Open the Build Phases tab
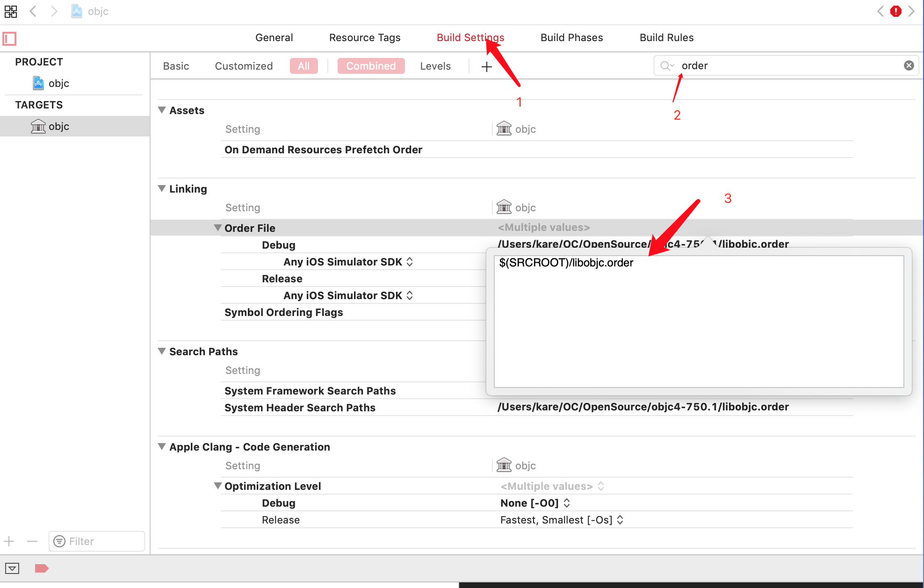 (x=571, y=37)
